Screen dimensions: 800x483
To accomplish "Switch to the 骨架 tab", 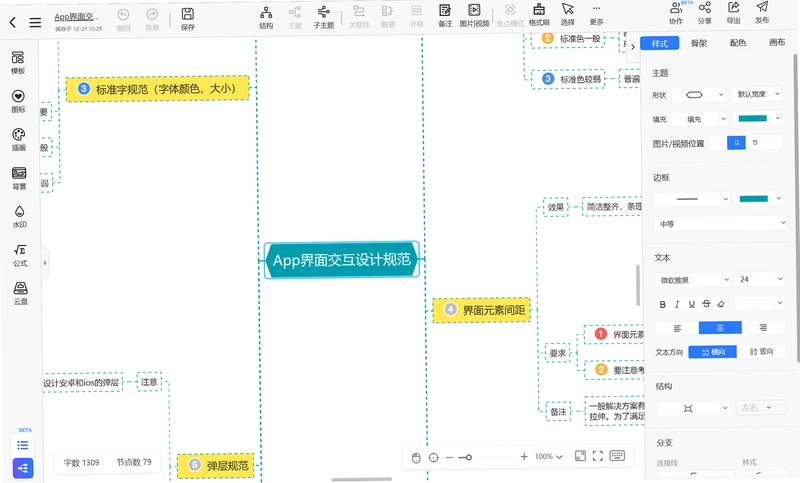I will click(699, 43).
